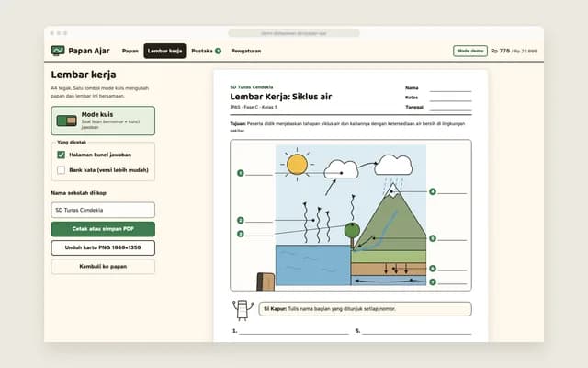Screen dimensions: 588x368
Task: Click the sun in the diagram
Action: click(x=297, y=165)
